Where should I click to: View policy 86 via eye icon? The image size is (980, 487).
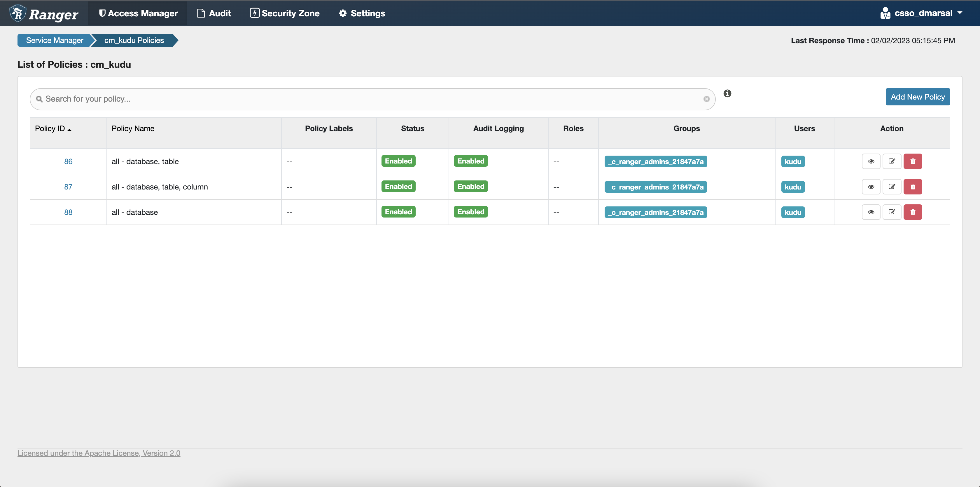tap(870, 161)
